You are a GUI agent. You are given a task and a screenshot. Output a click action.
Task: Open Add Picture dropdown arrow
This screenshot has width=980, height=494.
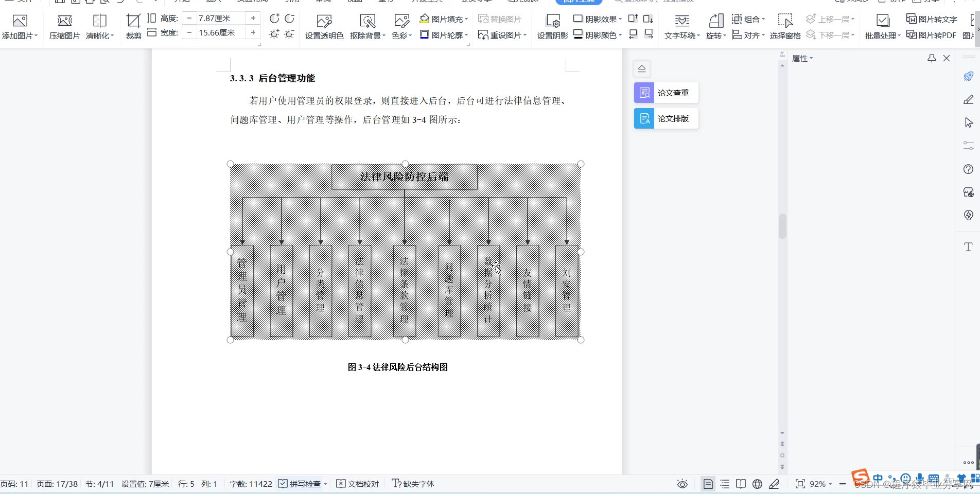(36, 36)
